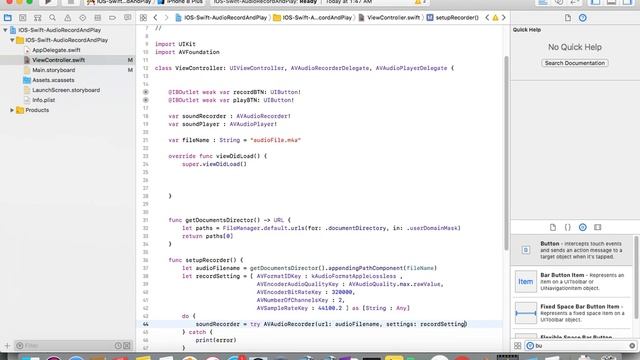This screenshot has height=360, width=640.
Task: Select the Fixed Space Bar Button Item
Action: [571, 313]
